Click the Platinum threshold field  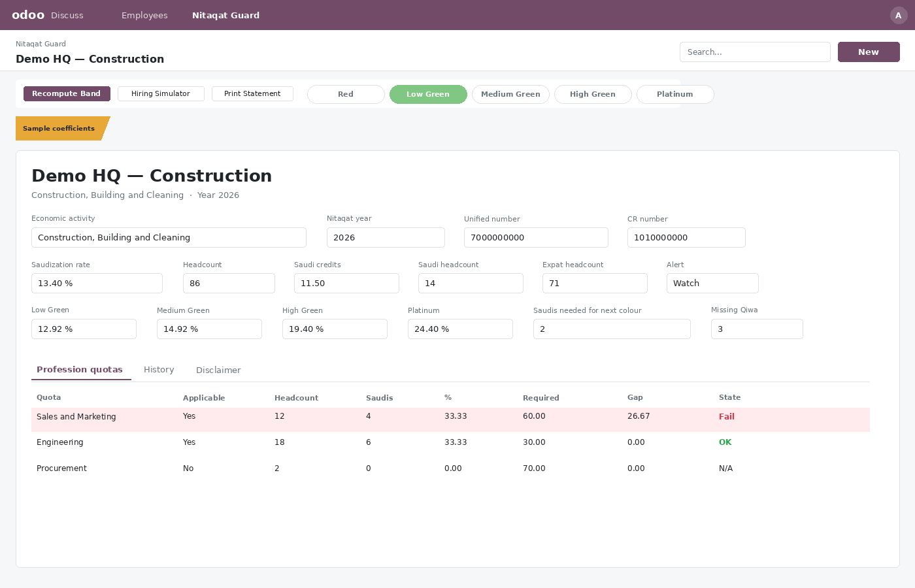pos(460,329)
